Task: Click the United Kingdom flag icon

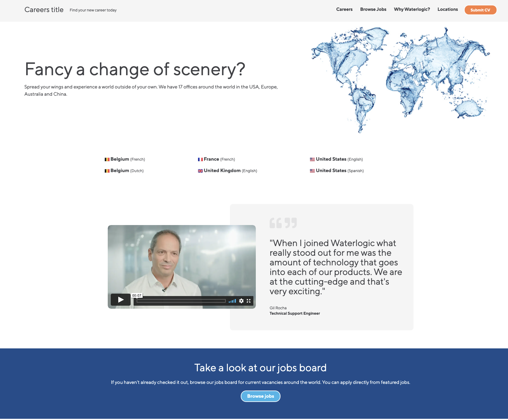Action: [x=200, y=171]
